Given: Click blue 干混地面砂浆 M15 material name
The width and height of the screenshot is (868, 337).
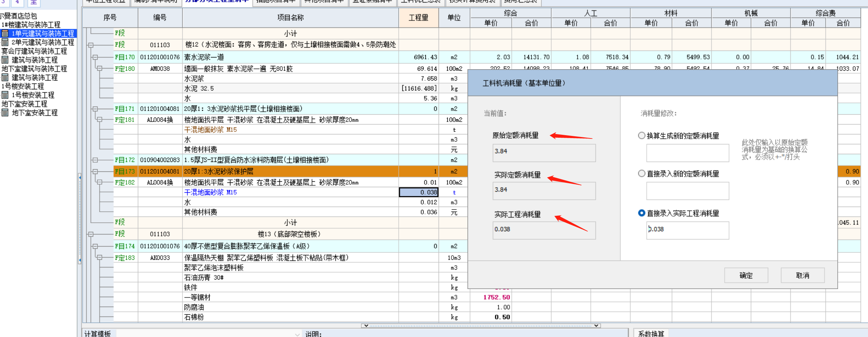Looking at the screenshot, I should pyautogui.click(x=210, y=192).
